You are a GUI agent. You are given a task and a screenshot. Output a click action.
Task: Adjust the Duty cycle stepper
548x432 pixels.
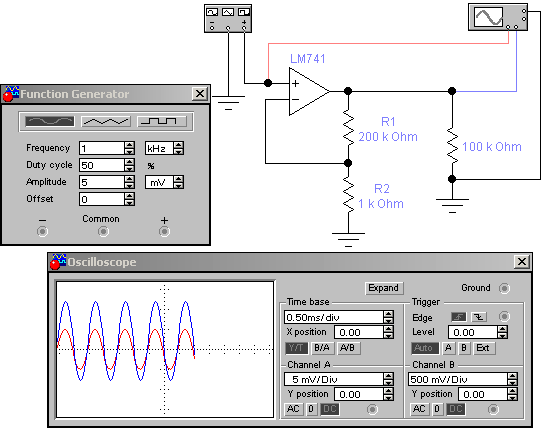click(x=129, y=165)
